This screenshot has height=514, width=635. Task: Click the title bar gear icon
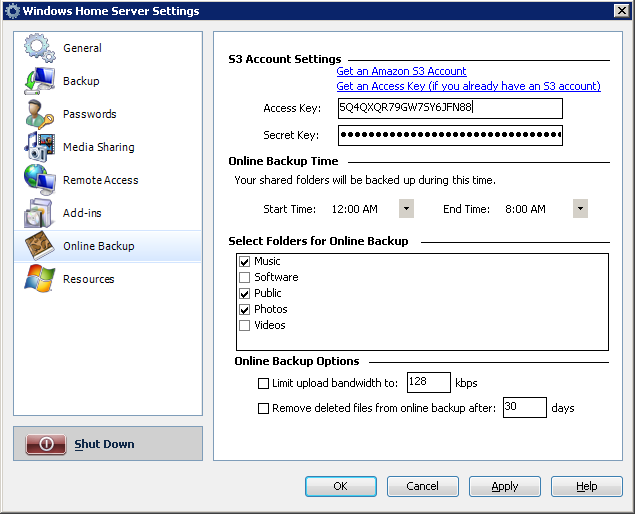[12, 11]
